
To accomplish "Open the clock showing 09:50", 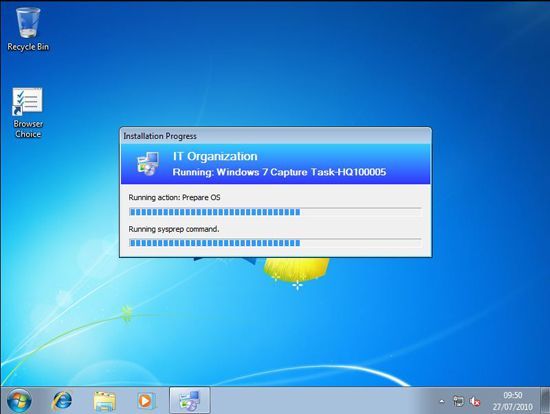I will click(512, 401).
